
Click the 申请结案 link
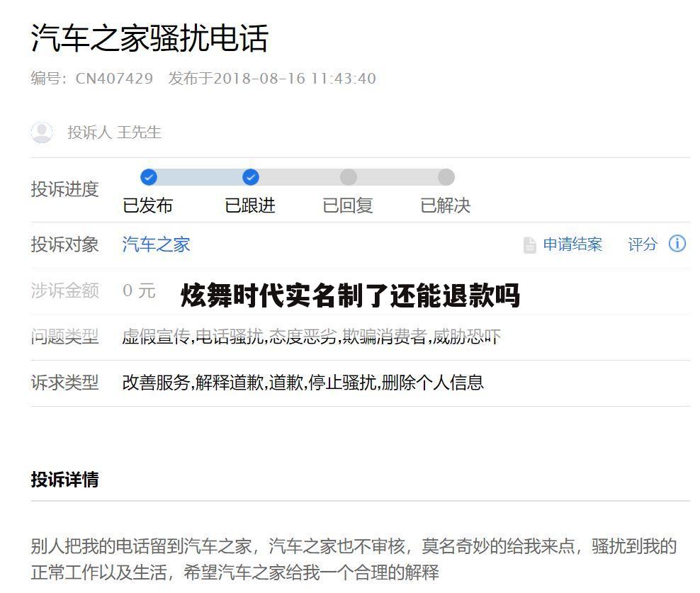572,244
